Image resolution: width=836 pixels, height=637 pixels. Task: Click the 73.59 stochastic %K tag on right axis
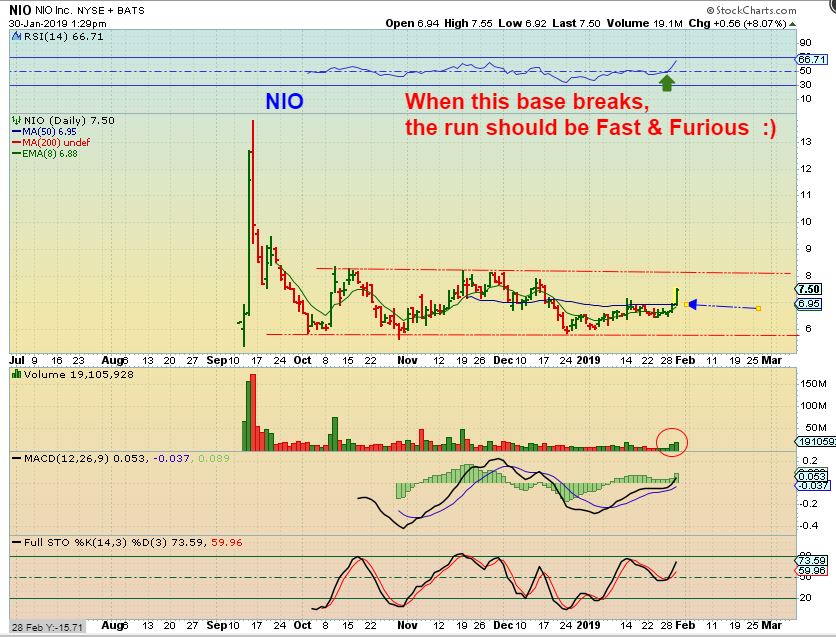(x=811, y=560)
